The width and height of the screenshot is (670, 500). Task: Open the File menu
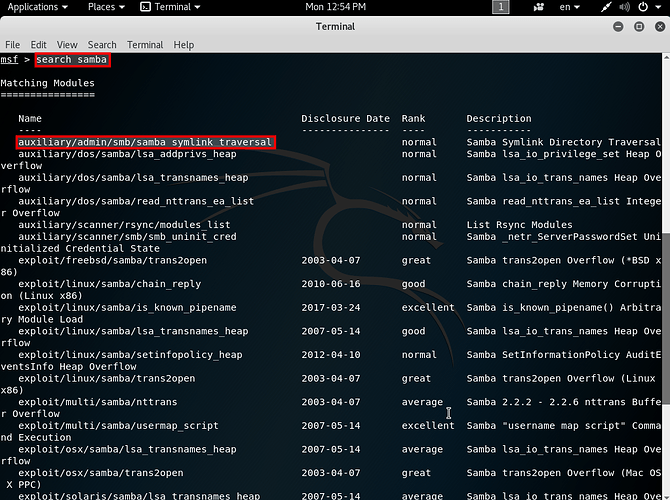tap(13, 45)
